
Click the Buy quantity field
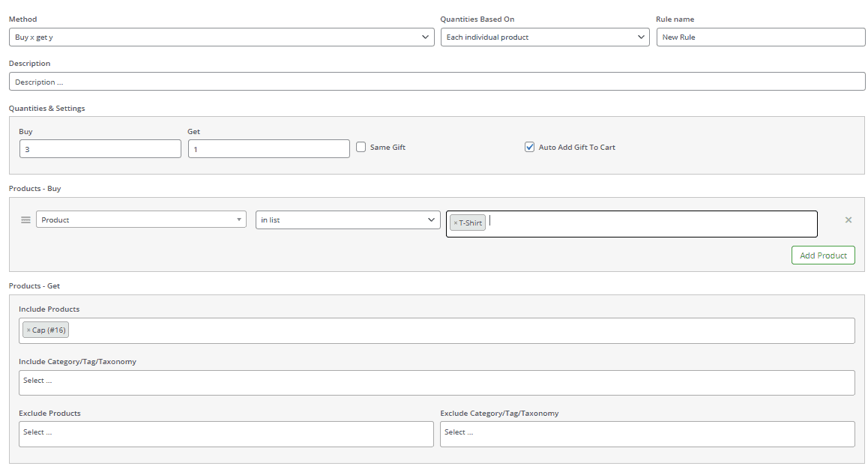tap(100, 149)
